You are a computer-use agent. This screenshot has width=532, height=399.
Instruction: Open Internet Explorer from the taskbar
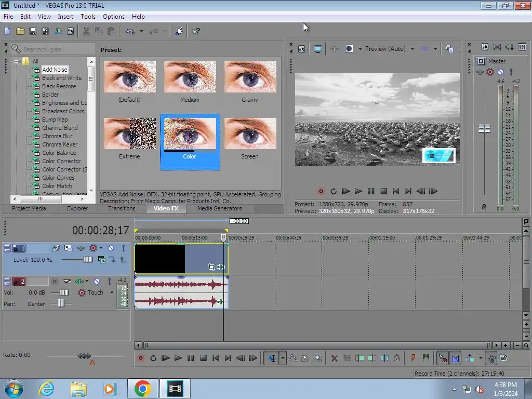point(46,389)
